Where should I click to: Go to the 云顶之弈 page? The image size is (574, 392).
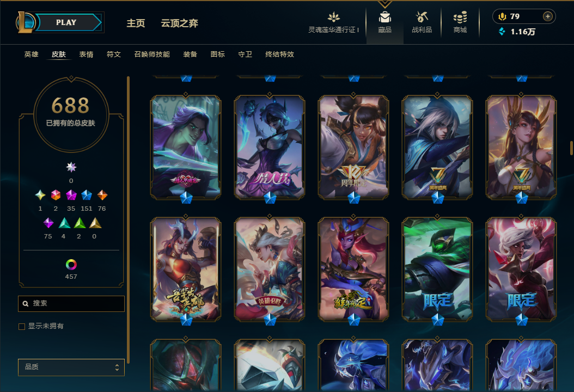(179, 23)
